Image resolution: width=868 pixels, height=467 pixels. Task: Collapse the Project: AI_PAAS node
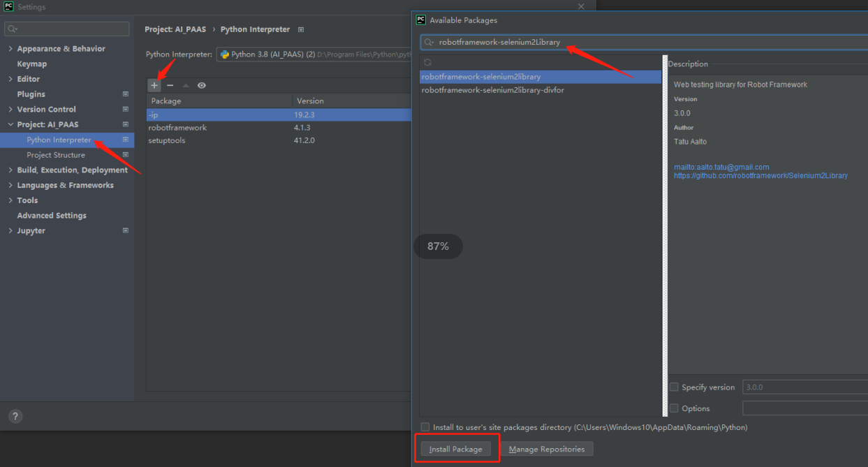pyautogui.click(x=10, y=124)
